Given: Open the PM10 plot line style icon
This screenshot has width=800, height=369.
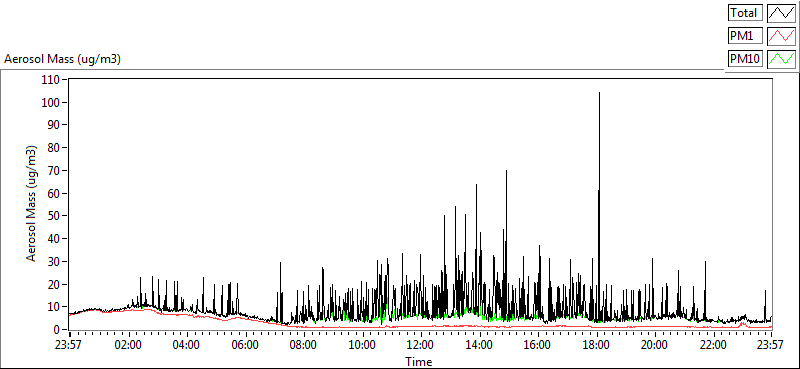Looking at the screenshot, I should click(781, 59).
